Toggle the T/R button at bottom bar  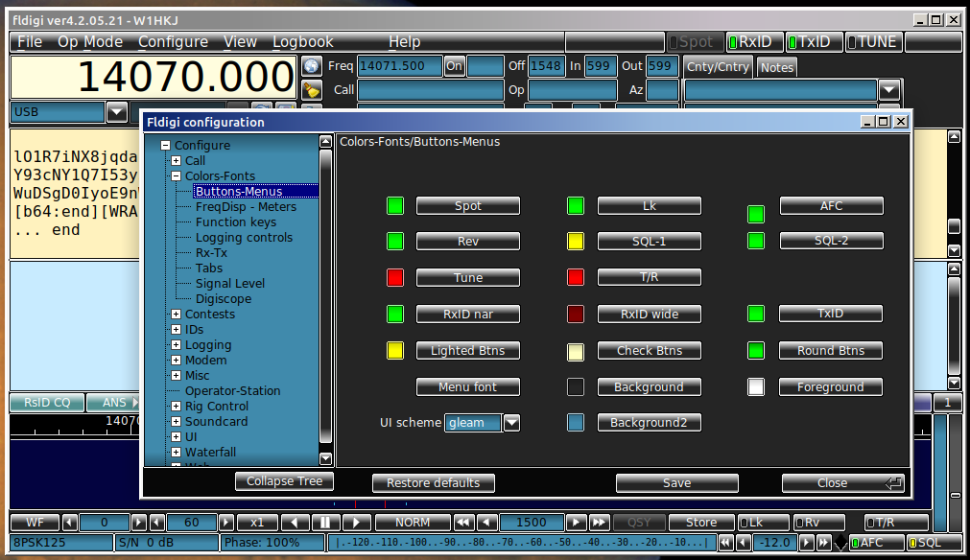pyautogui.click(x=896, y=523)
